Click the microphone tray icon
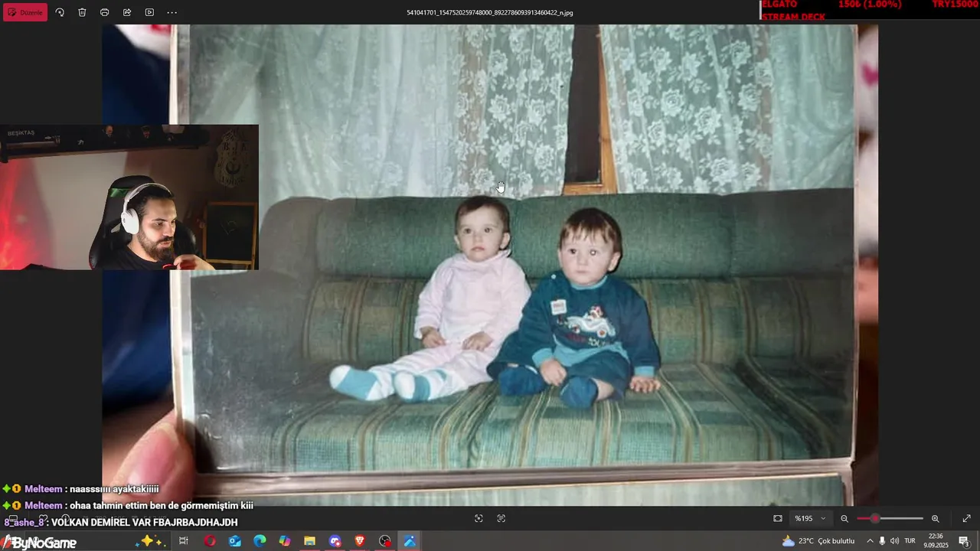 click(882, 541)
